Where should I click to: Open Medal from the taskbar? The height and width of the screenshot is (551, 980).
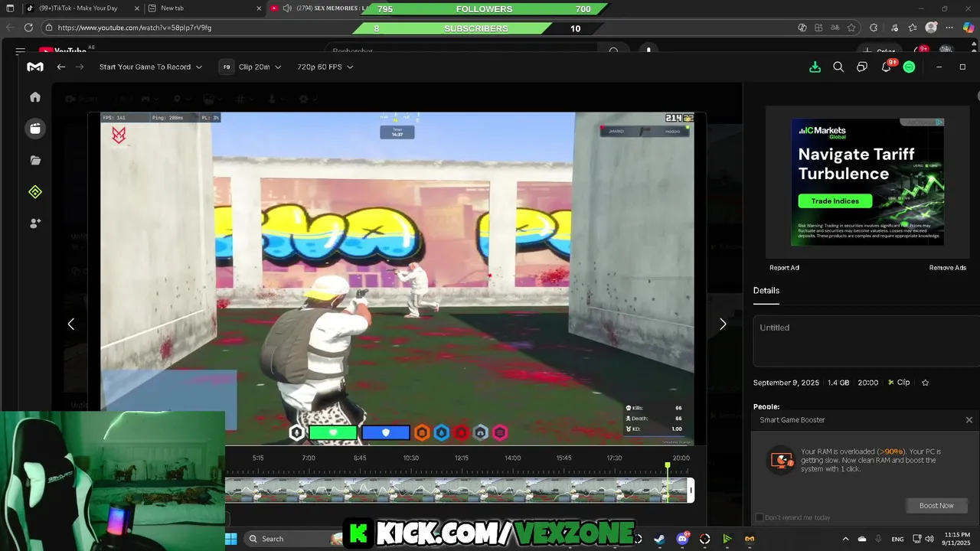(x=750, y=539)
